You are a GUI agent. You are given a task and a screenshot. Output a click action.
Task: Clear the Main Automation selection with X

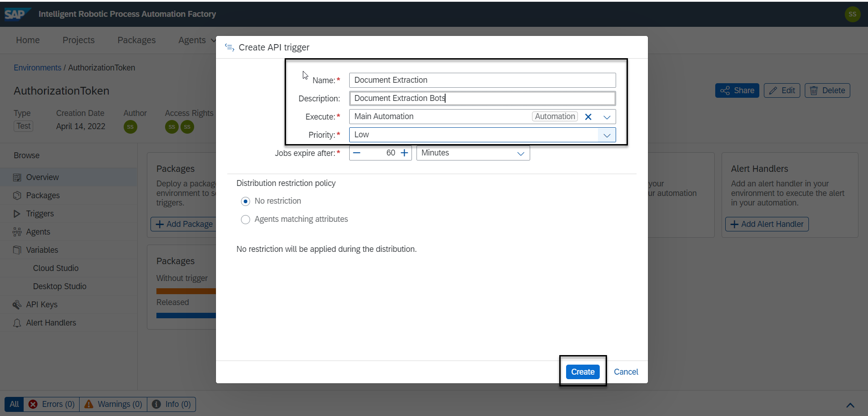point(588,117)
